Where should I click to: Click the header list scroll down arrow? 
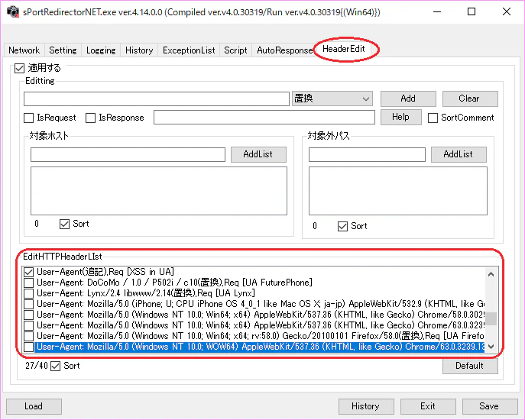pyautogui.click(x=491, y=347)
